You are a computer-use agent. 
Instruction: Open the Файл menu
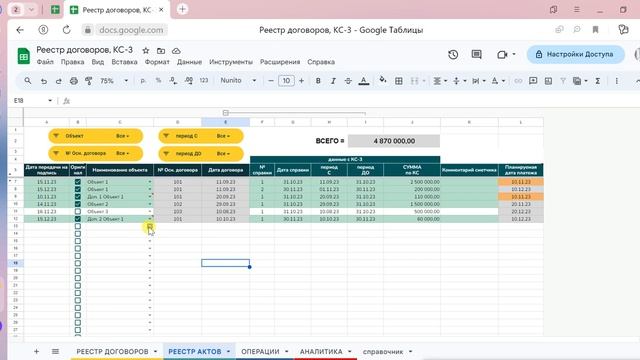pyautogui.click(x=45, y=62)
